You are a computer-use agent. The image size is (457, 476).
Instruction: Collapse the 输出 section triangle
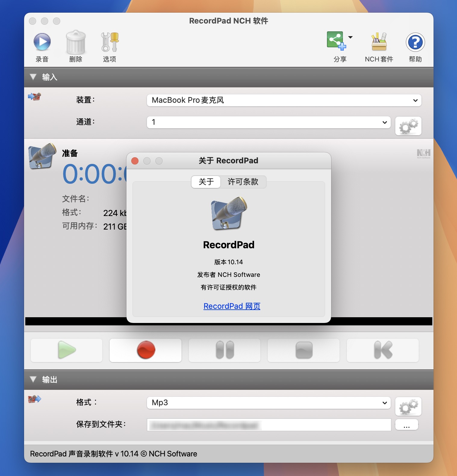point(33,379)
